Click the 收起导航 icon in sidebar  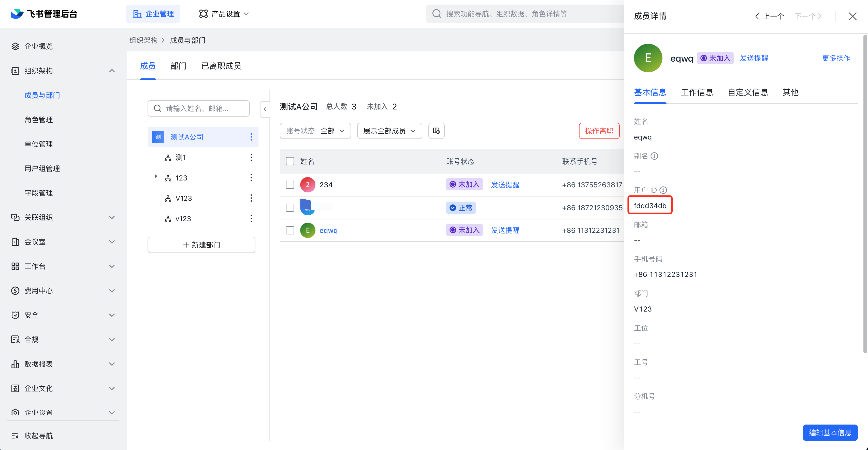click(15, 435)
